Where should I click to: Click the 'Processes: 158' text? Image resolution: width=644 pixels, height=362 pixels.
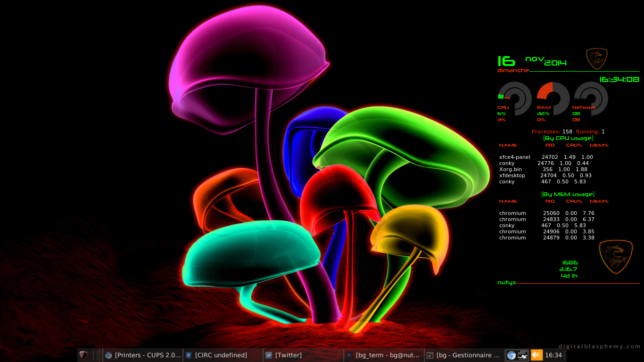click(x=552, y=132)
